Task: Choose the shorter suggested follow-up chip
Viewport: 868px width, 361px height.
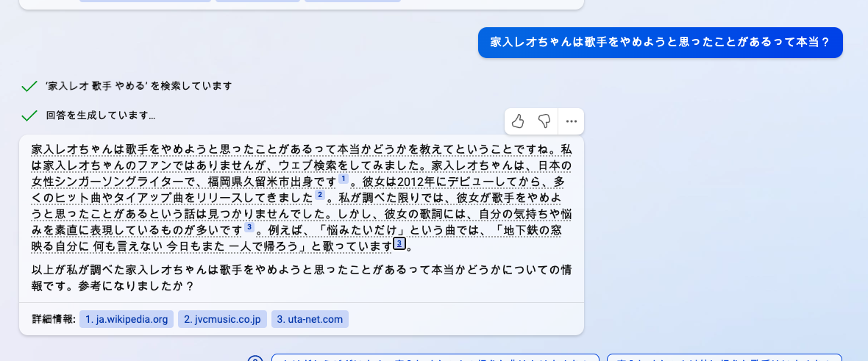Action: click(x=725, y=357)
